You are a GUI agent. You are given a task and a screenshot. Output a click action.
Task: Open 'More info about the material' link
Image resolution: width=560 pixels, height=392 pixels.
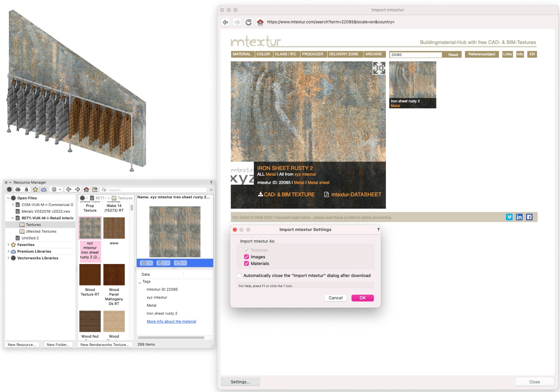(171, 321)
